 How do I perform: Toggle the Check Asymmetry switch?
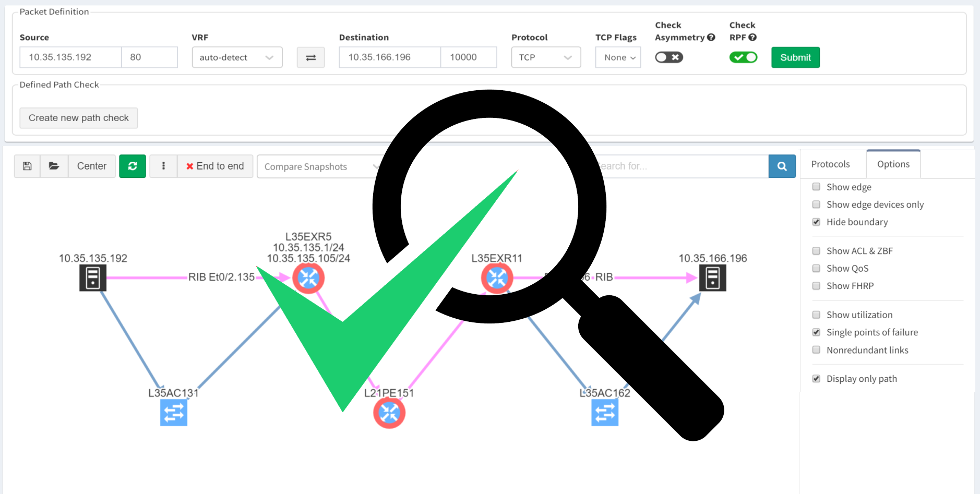coord(668,57)
